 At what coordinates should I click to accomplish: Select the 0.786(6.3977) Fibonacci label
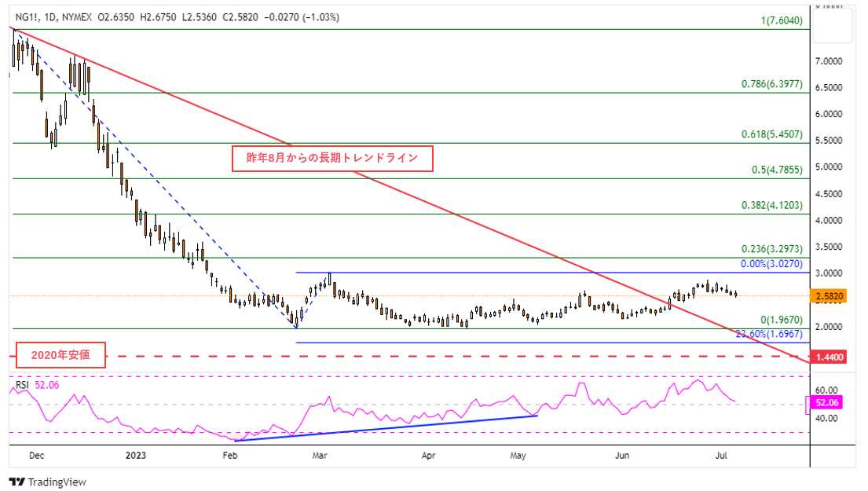771,84
